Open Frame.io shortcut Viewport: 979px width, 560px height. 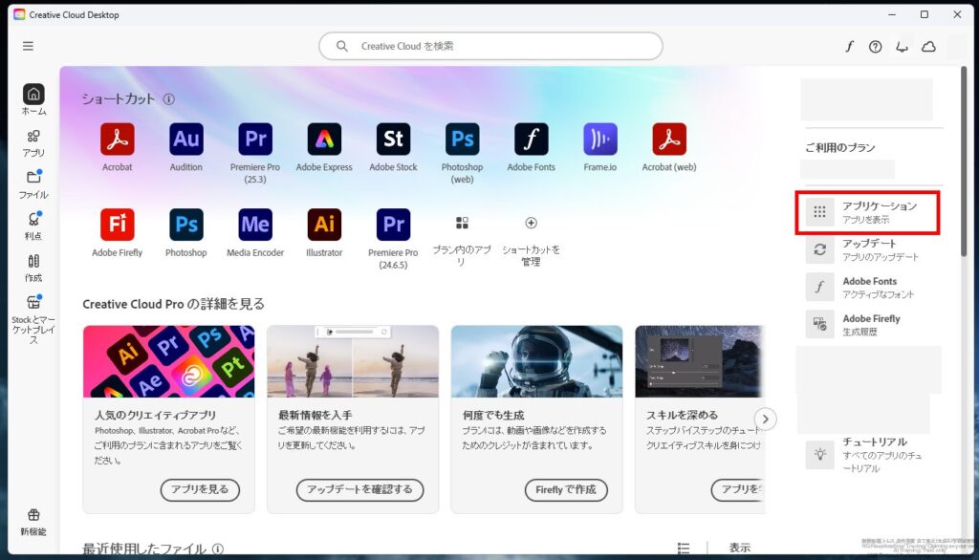tap(599, 139)
